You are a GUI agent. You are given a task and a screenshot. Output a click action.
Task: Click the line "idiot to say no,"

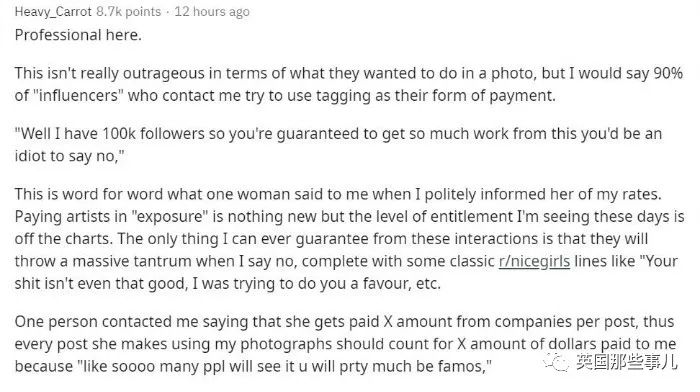tap(69, 156)
